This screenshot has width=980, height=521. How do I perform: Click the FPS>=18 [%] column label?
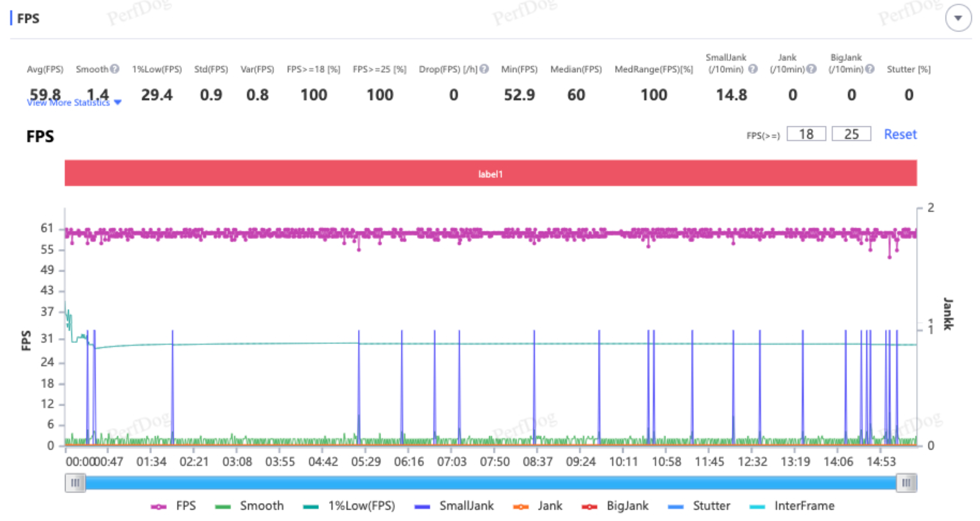[314, 69]
